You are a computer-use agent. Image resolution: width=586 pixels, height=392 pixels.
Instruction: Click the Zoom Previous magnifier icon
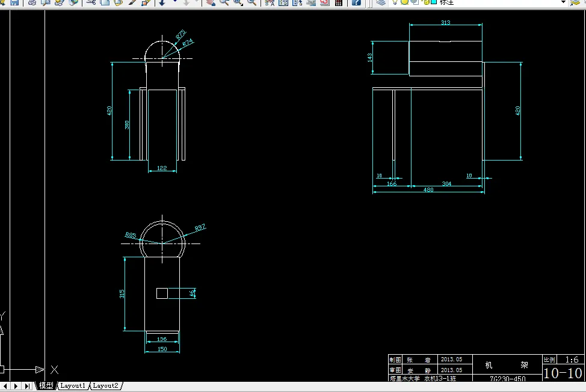(252, 2)
